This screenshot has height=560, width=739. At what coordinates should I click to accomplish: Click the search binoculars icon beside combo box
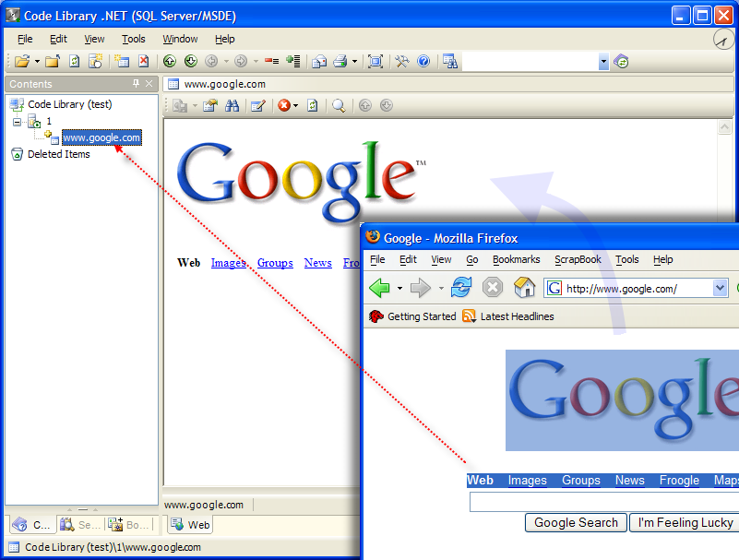click(450, 61)
